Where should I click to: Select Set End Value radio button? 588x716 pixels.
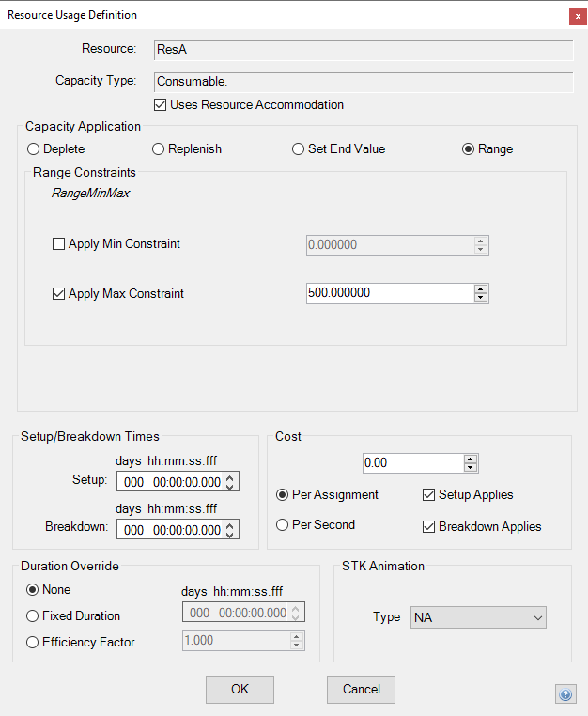pos(299,149)
